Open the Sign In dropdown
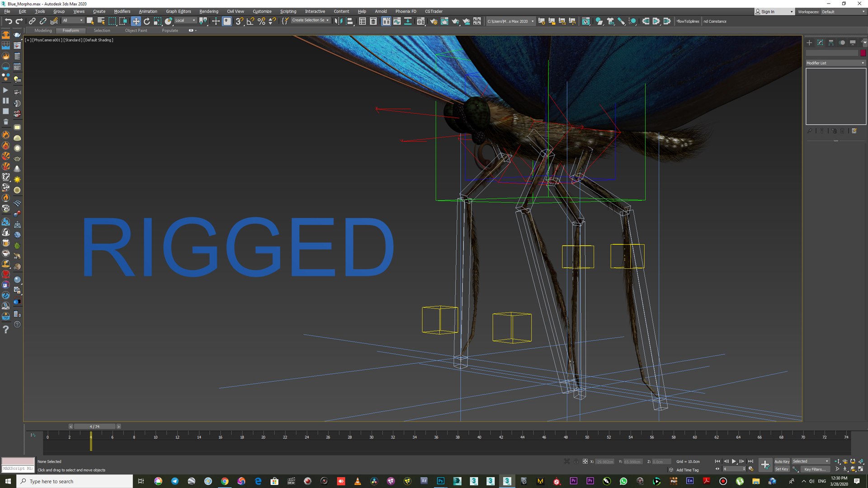 click(x=774, y=12)
